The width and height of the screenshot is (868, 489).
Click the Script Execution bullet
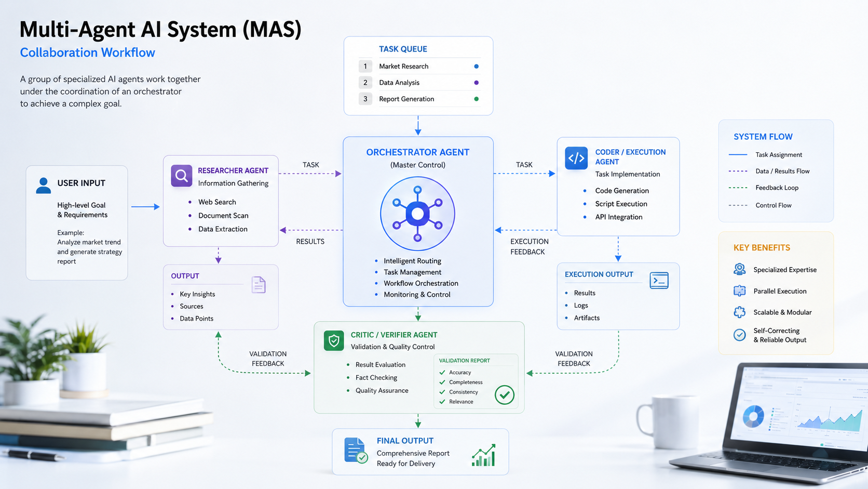pyautogui.click(x=615, y=204)
